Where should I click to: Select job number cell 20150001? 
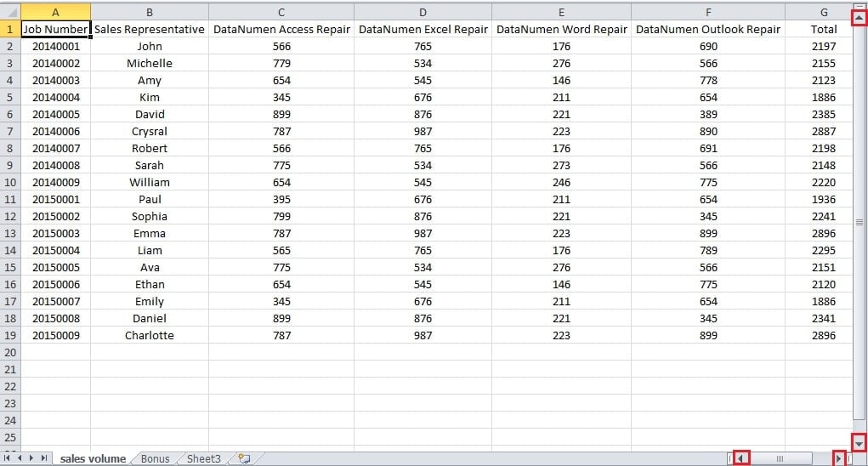(x=55, y=199)
